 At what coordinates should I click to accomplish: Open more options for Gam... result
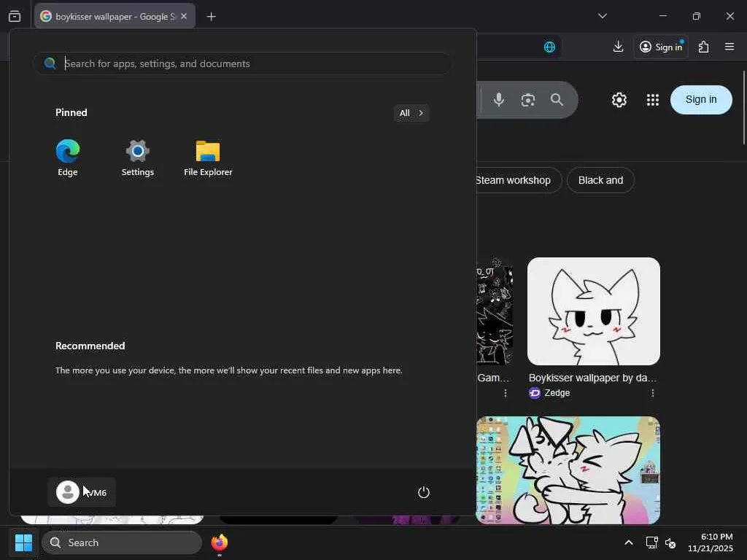click(x=506, y=393)
